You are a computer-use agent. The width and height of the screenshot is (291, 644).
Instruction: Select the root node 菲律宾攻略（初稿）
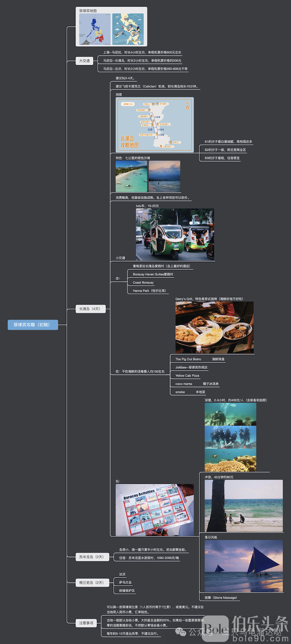(x=33, y=325)
